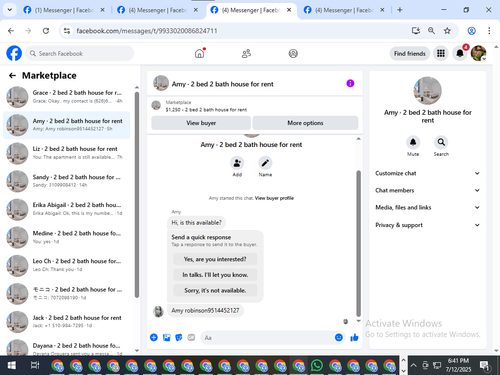Image resolution: width=500 pixels, height=375 pixels.
Task: Open the emoji picker
Action: [339, 337]
